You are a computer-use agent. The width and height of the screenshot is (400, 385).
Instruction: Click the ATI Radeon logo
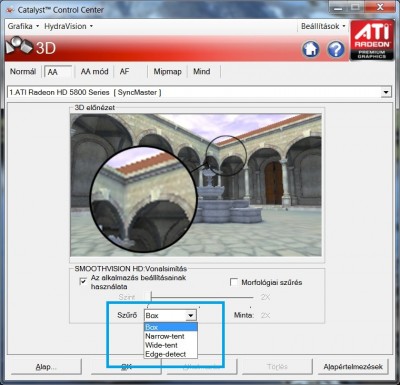[372, 40]
